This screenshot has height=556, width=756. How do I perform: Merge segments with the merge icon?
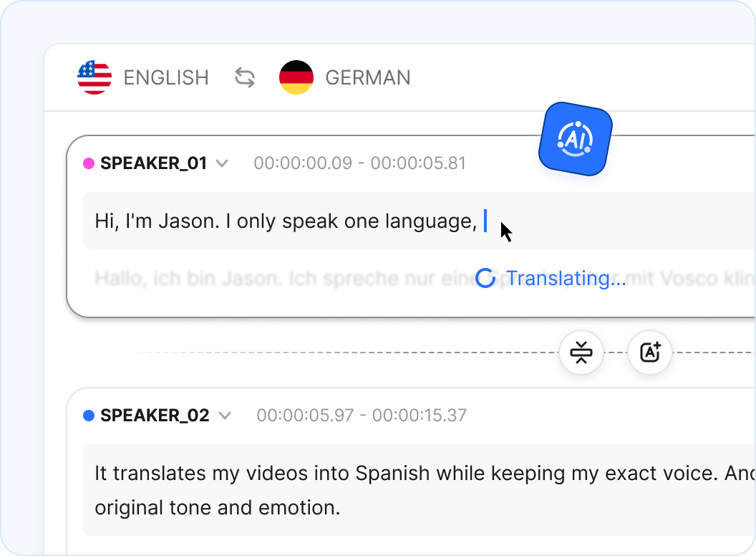[581, 353]
